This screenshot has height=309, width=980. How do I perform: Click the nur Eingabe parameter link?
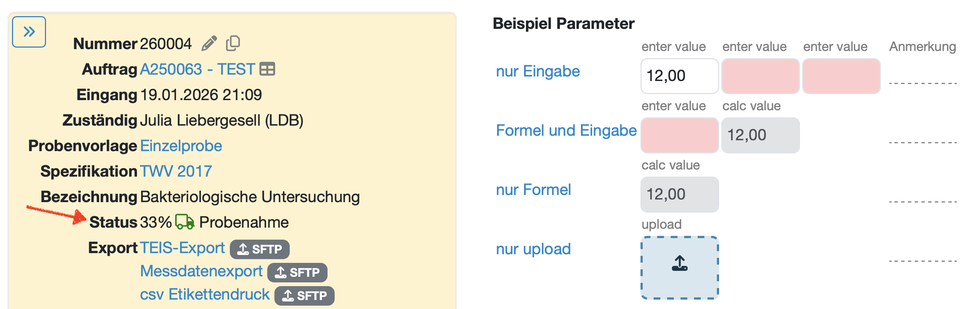538,71
